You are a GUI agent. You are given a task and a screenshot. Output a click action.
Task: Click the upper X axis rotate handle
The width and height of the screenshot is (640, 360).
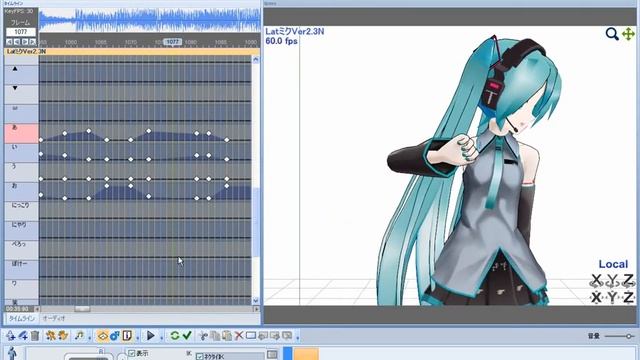[596, 280]
